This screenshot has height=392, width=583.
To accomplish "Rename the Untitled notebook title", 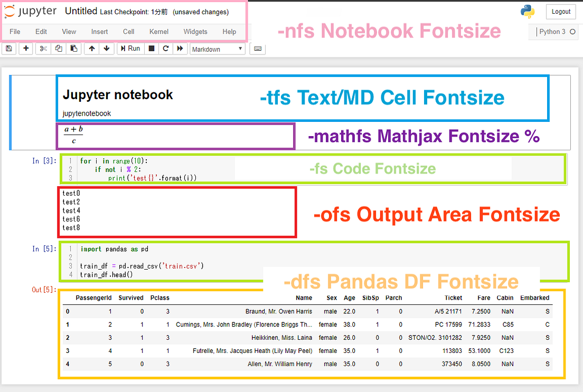I will [80, 10].
